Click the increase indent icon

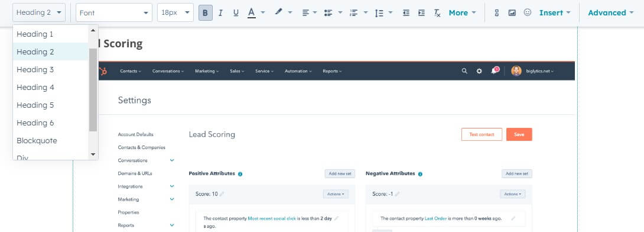(421, 13)
